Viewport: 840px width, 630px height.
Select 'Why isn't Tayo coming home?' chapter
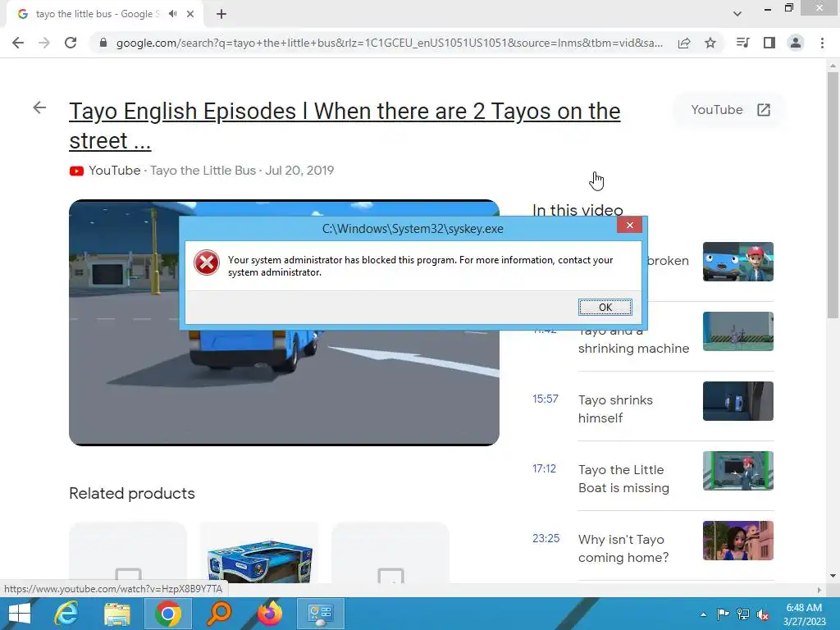(623, 548)
